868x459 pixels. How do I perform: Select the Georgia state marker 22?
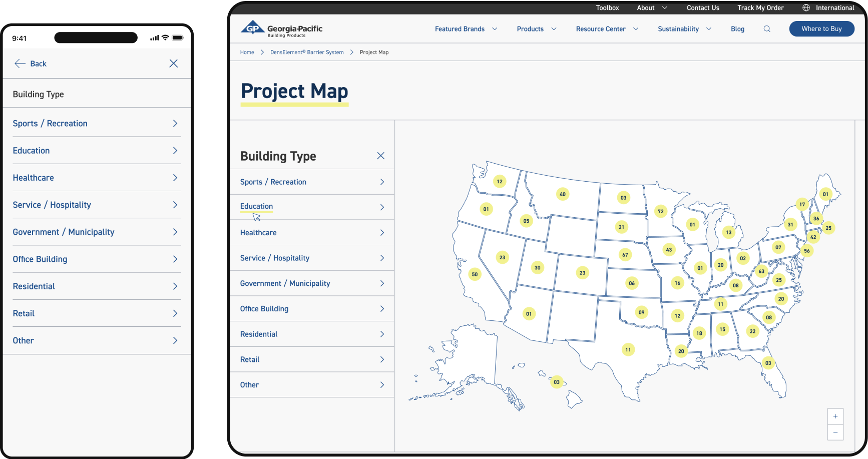(x=753, y=331)
